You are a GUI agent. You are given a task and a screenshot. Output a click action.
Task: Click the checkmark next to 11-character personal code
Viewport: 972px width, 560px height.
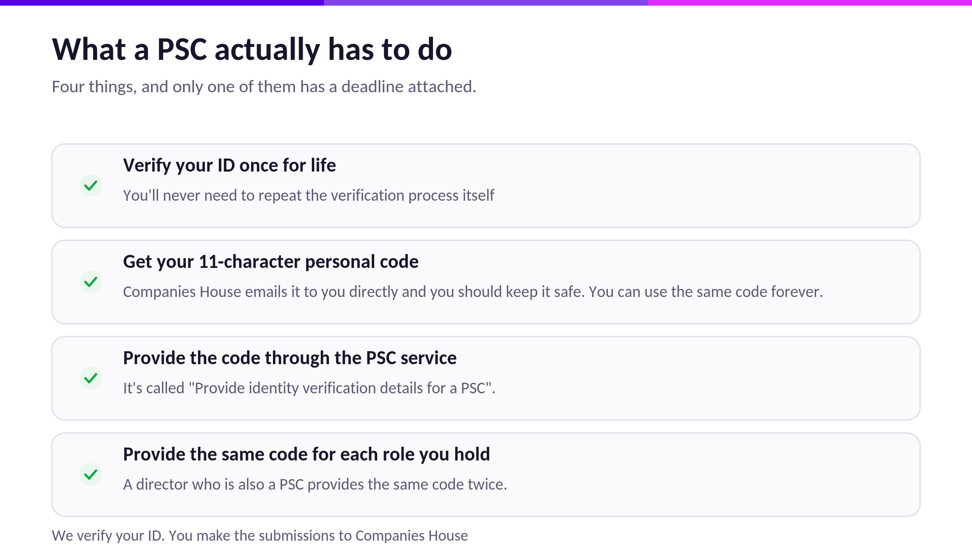click(91, 282)
